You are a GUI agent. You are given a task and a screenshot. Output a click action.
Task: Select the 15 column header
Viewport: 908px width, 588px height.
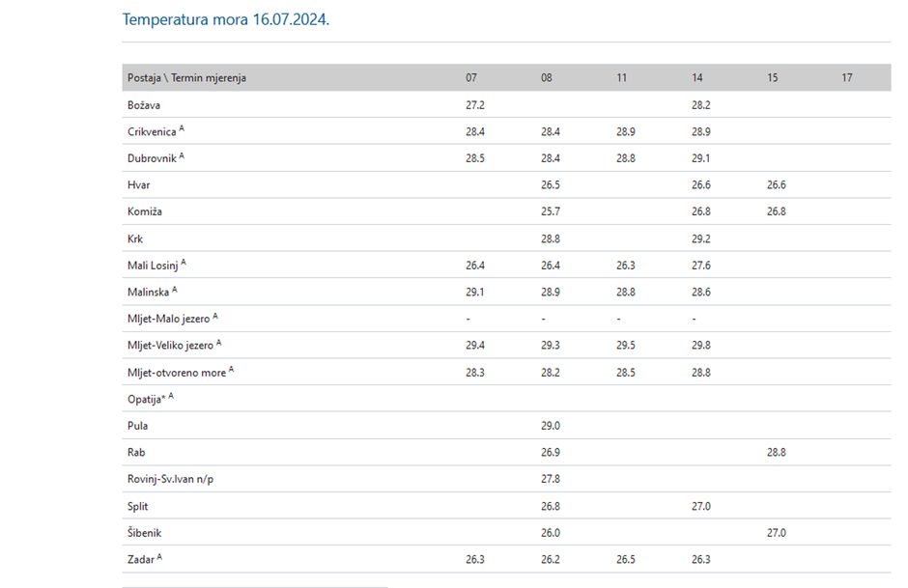(x=773, y=78)
